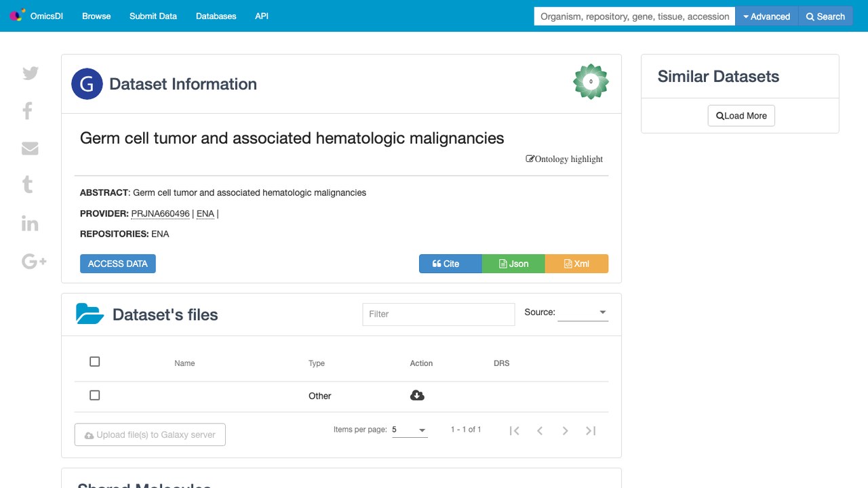Export dataset as Json
Screen dimensions: 868x488
coord(513,264)
